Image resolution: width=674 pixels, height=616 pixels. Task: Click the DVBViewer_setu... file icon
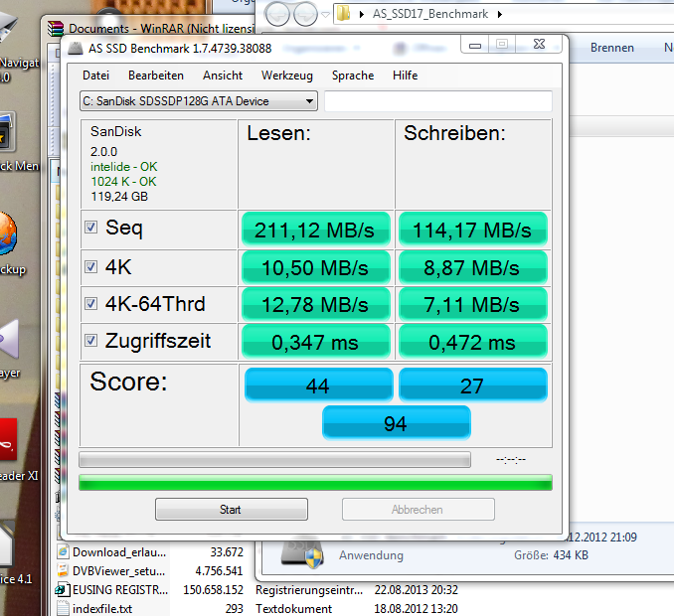[63, 570]
